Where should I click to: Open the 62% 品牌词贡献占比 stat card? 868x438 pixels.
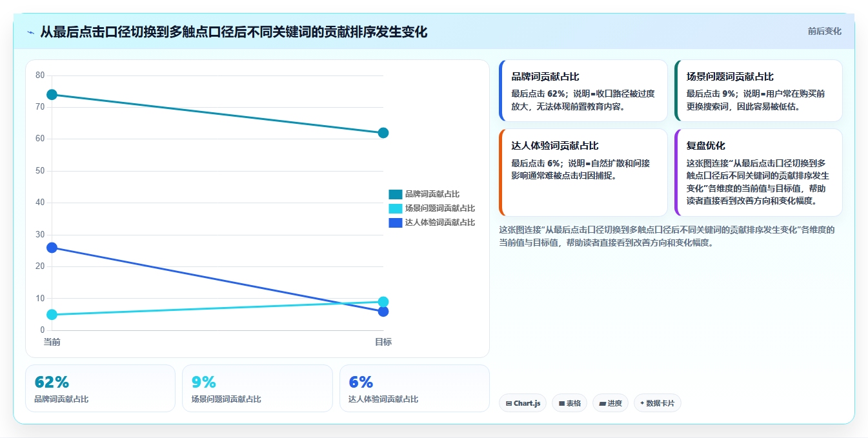pyautogui.click(x=100, y=388)
